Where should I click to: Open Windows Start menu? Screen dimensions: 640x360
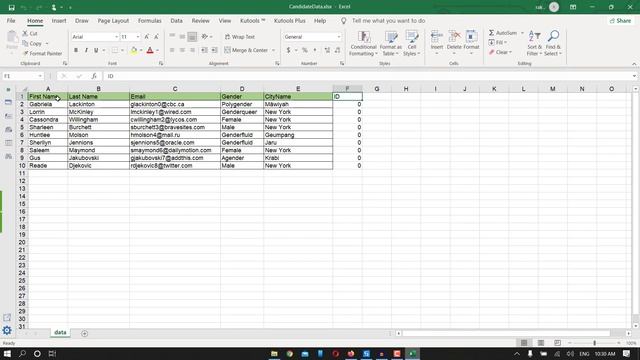7,353
